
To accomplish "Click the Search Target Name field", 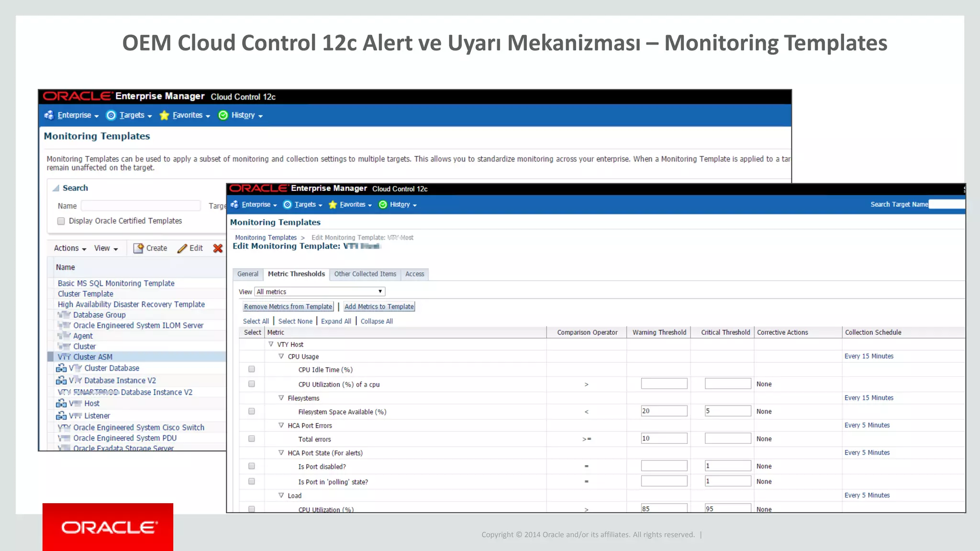I will point(947,204).
